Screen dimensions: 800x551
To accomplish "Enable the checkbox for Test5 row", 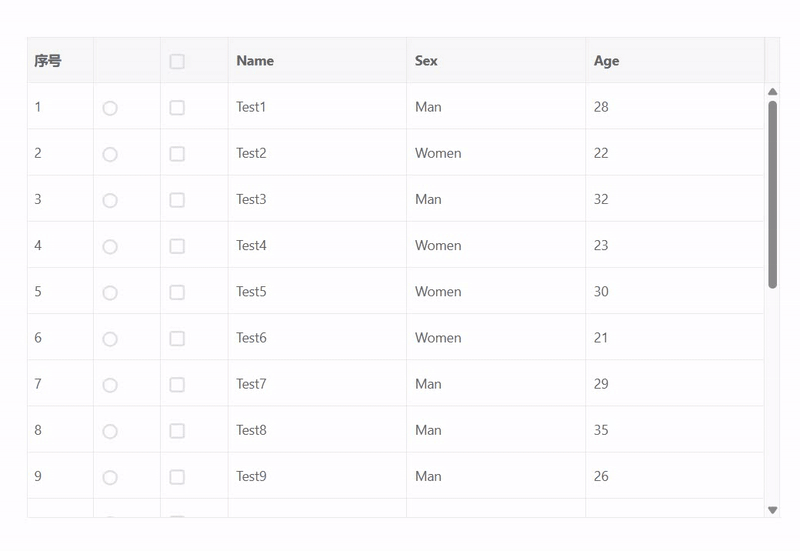I will click(x=177, y=292).
